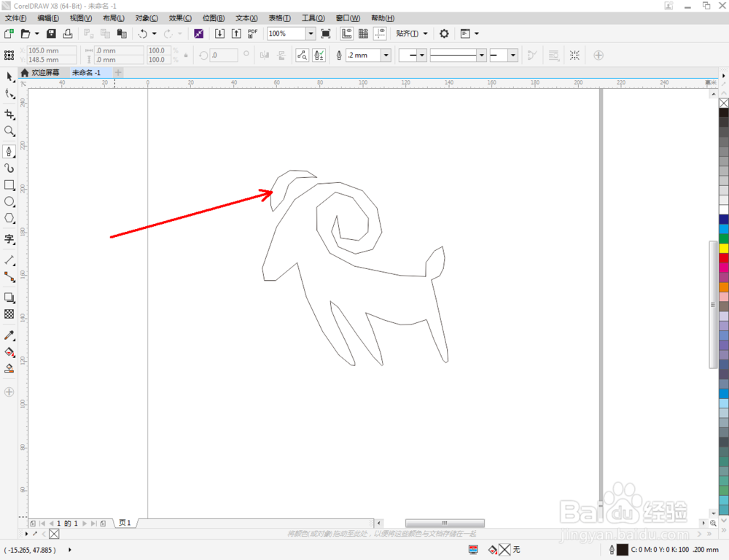Select the Interactive Fill bucket tool
This screenshot has width=729, height=560.
point(9,351)
